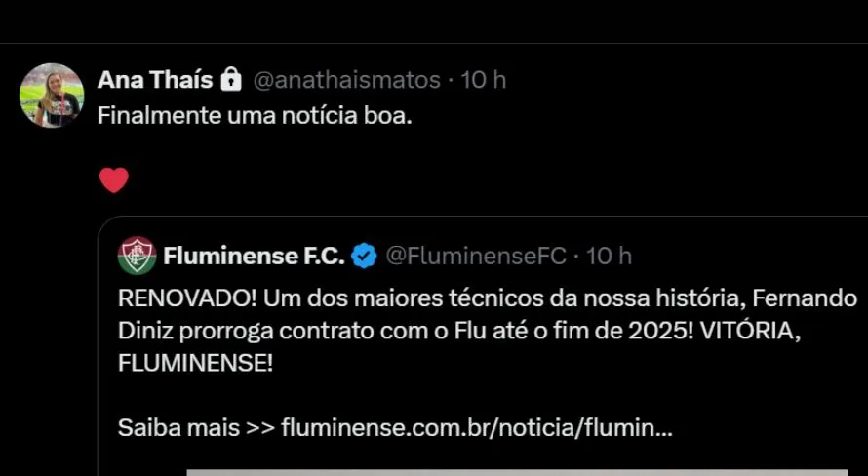Open Ana Thaís profile picture
The image size is (868, 476).
pos(52,96)
